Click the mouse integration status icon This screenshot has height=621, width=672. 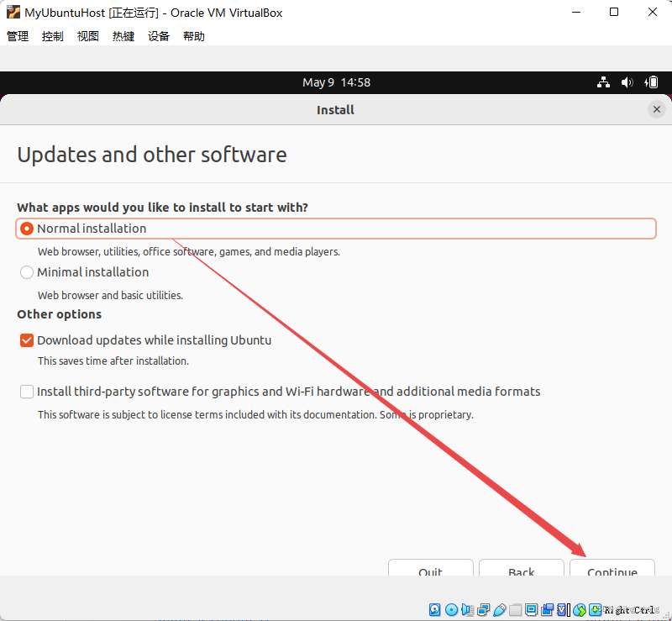click(580, 609)
